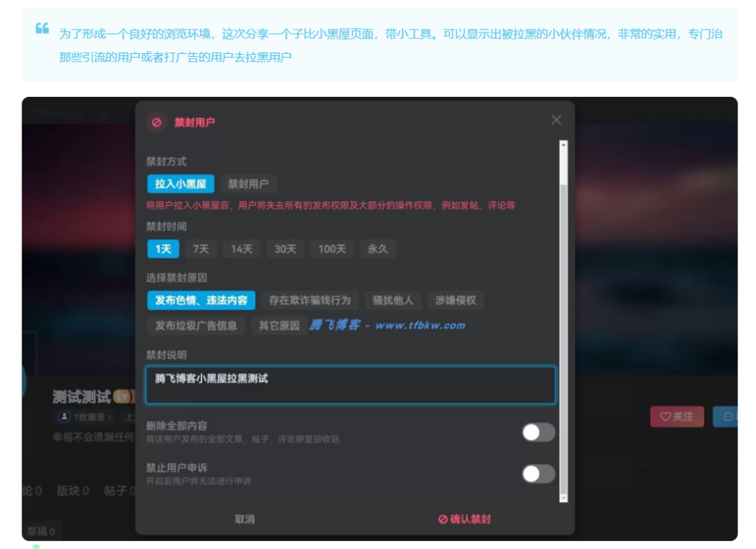
Task: Click the prohibition icon in the dialog title
Action: point(155,122)
